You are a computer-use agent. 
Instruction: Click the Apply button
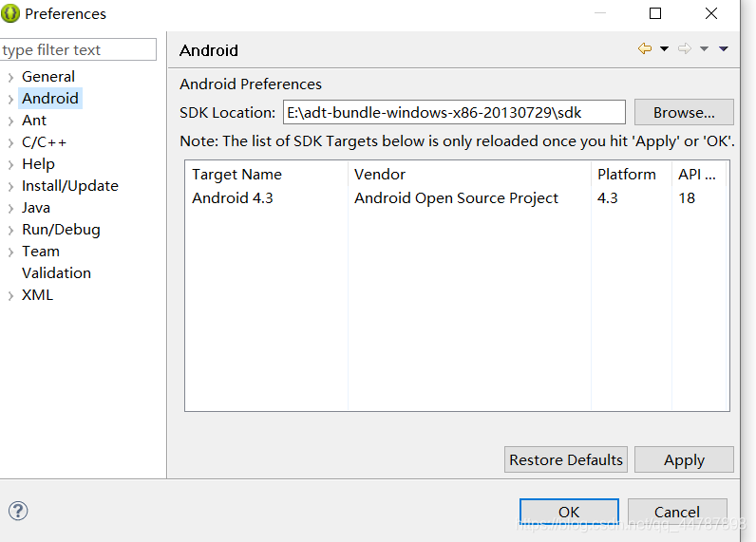click(684, 459)
